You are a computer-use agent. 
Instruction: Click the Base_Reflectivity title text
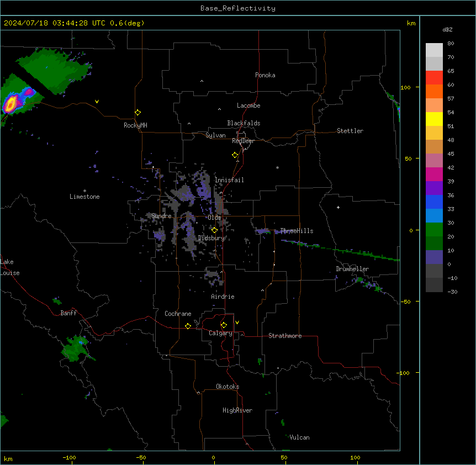point(238,8)
